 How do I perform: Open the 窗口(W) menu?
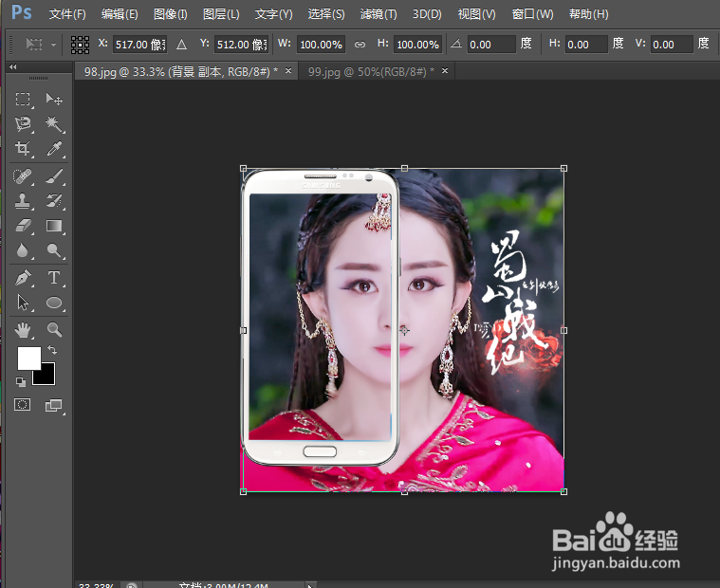click(x=533, y=14)
